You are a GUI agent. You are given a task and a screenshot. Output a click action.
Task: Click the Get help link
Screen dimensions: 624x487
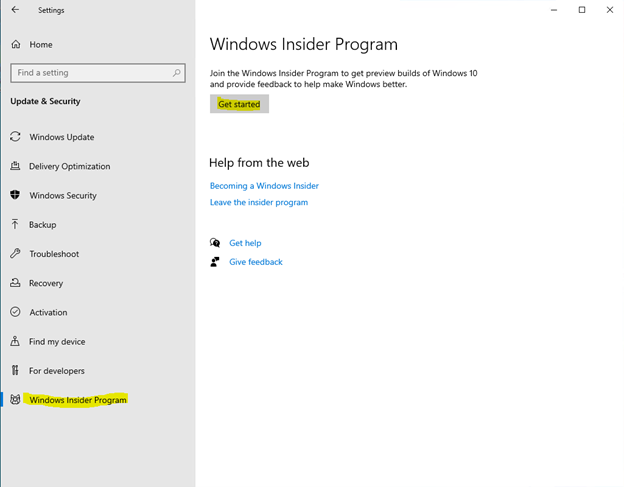245,243
